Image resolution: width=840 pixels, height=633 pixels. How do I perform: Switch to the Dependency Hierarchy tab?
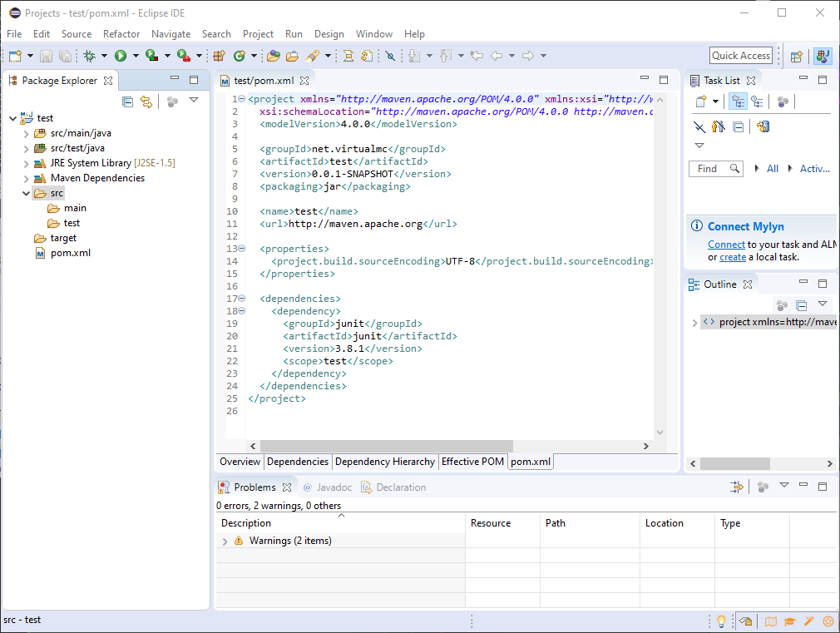tap(385, 461)
